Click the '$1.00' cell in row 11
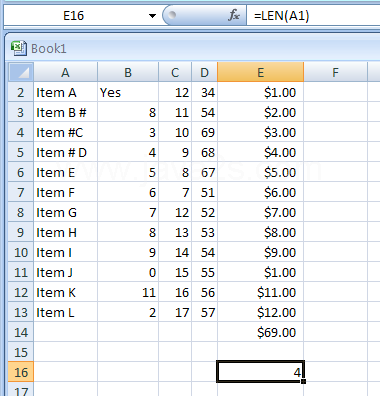Image resolution: width=380 pixels, height=396 pixels. tap(261, 272)
